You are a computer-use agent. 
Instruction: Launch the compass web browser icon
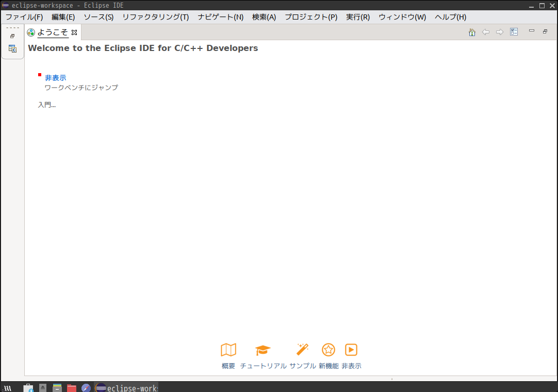pos(86,388)
